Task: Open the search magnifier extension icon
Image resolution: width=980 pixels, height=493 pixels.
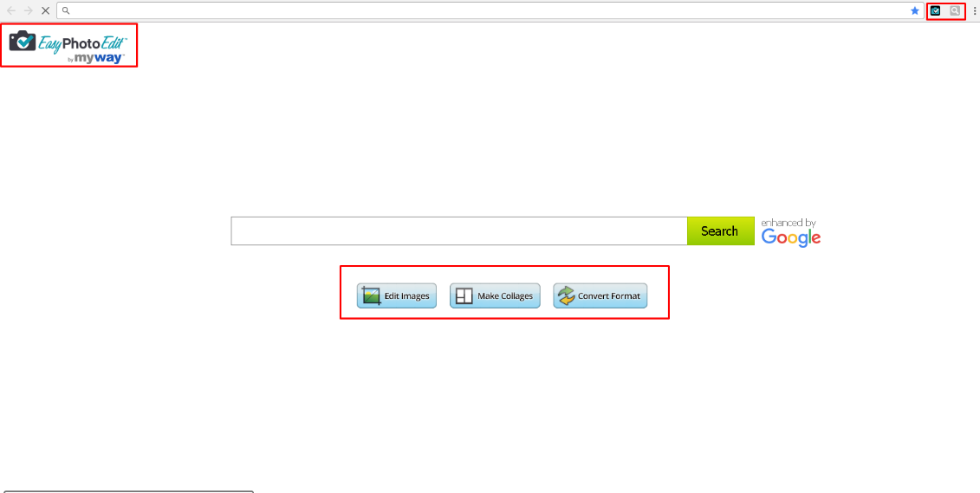Action: click(954, 10)
